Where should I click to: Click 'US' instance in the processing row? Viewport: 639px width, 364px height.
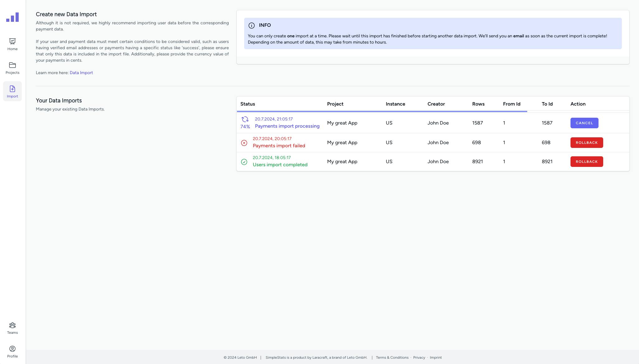coord(389,123)
